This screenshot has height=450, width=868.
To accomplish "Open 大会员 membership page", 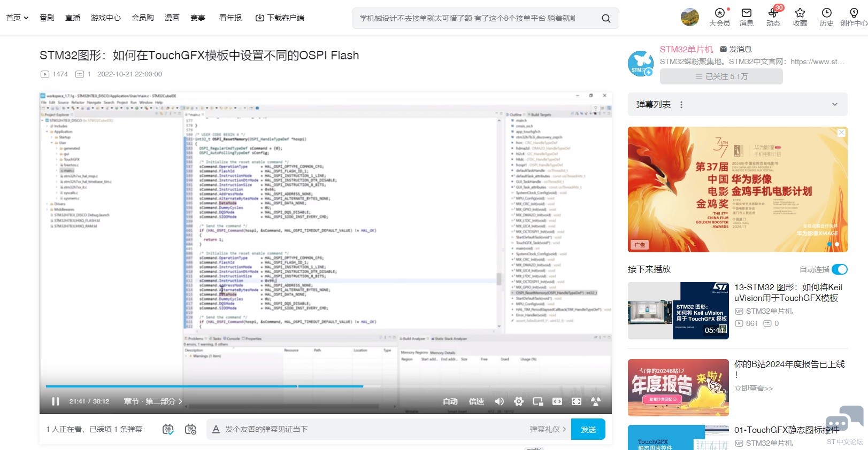I will click(x=719, y=17).
